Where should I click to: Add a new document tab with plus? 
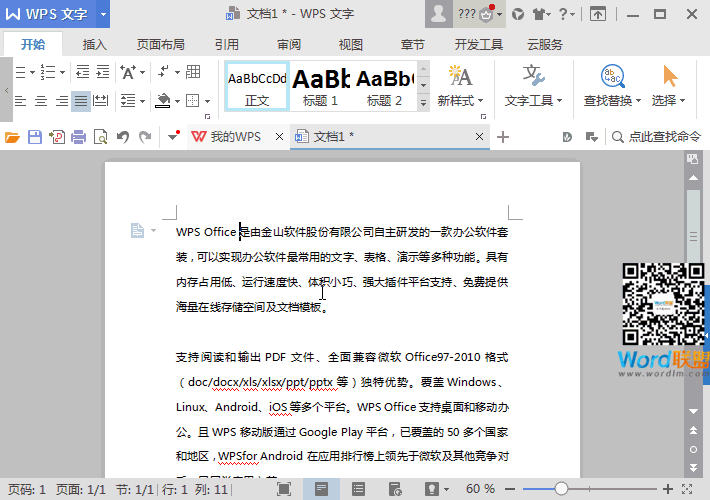click(503, 137)
